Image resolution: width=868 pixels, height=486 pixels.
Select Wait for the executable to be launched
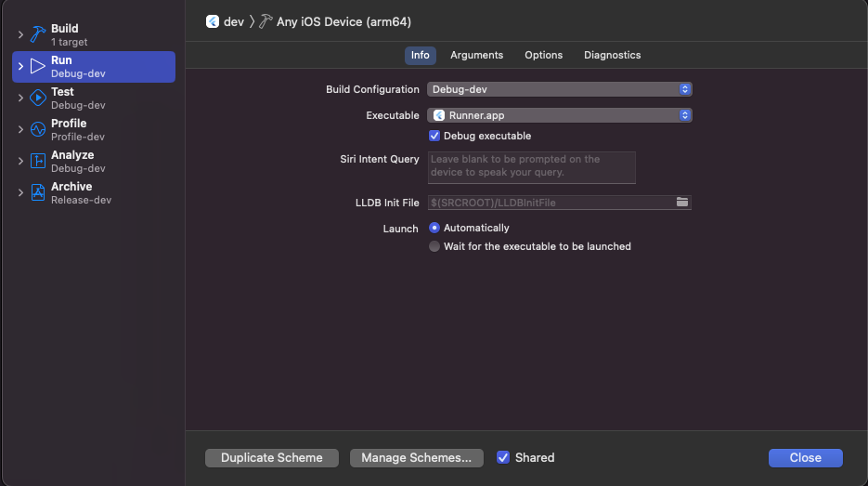click(434, 246)
